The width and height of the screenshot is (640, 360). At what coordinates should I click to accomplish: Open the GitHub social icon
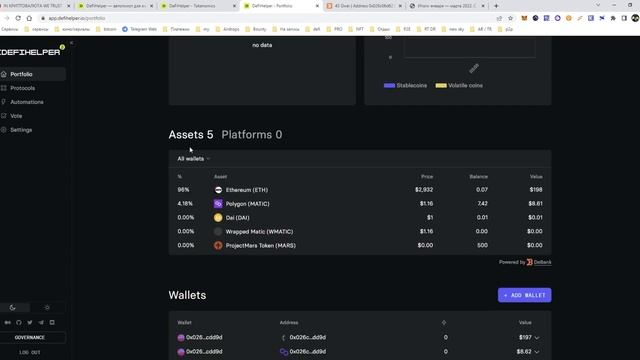pos(19,322)
